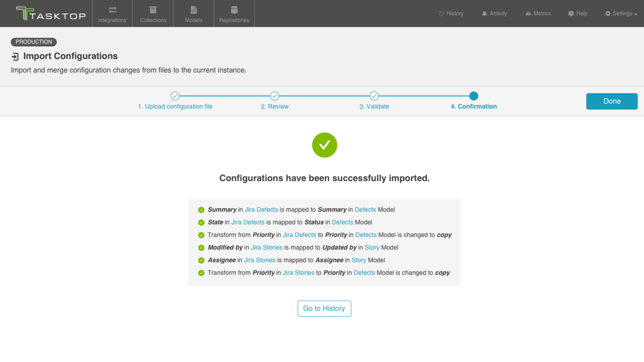Viewport: 644px width, 362px height.
Task: Click the Upload step checkmark circle
Action: coord(175,96)
